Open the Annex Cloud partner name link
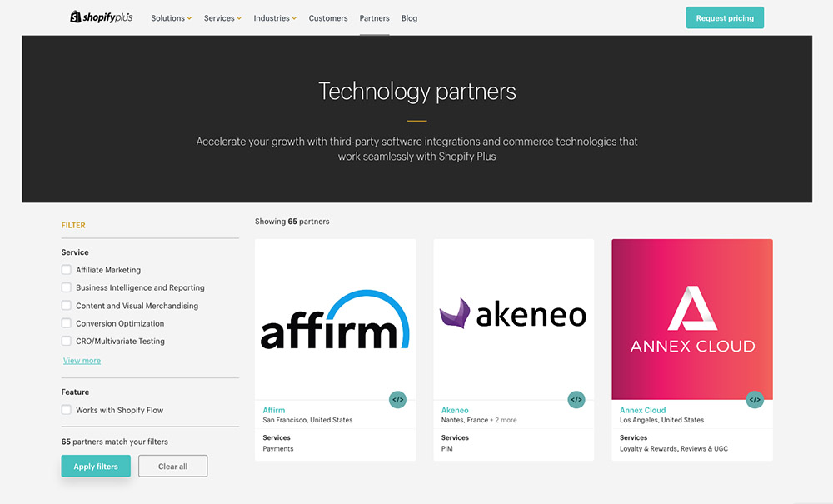 point(642,410)
